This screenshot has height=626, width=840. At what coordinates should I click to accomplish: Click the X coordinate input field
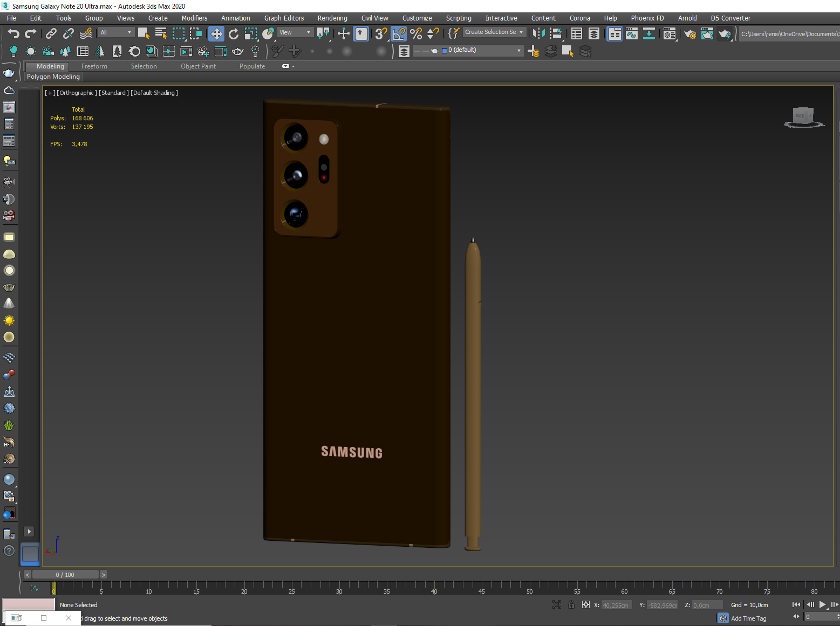click(616, 605)
